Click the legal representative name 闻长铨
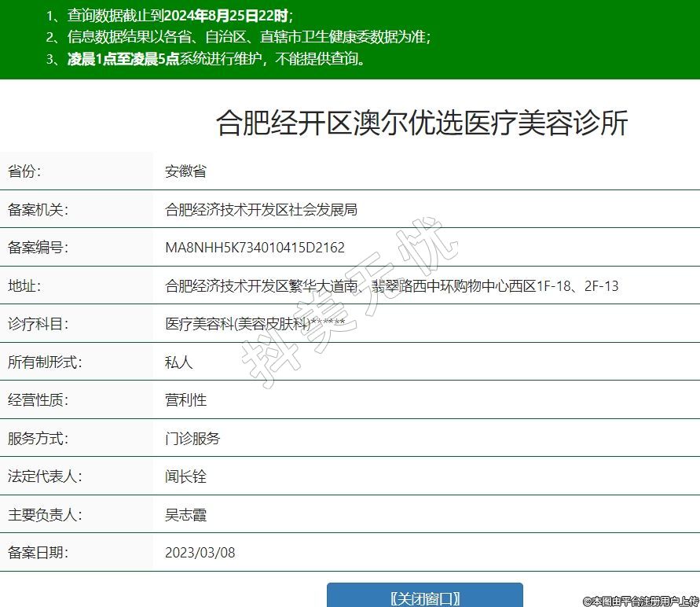 pyautogui.click(x=185, y=476)
